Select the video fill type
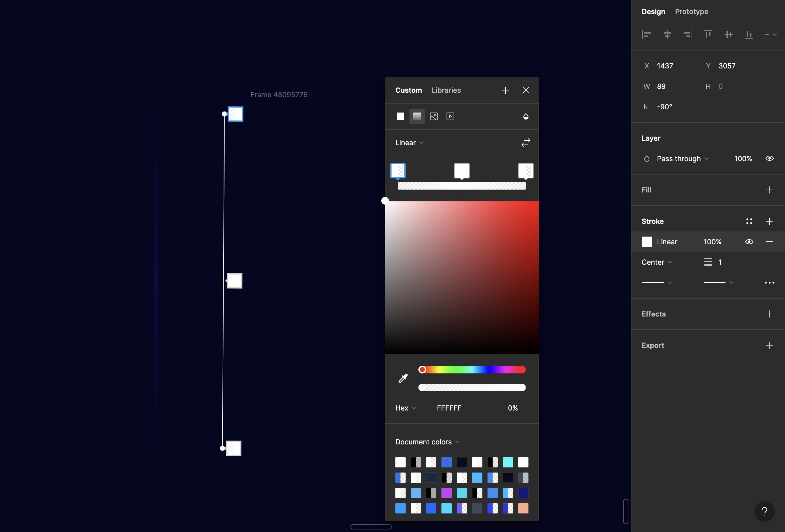Image resolution: width=785 pixels, height=532 pixels. tap(450, 116)
